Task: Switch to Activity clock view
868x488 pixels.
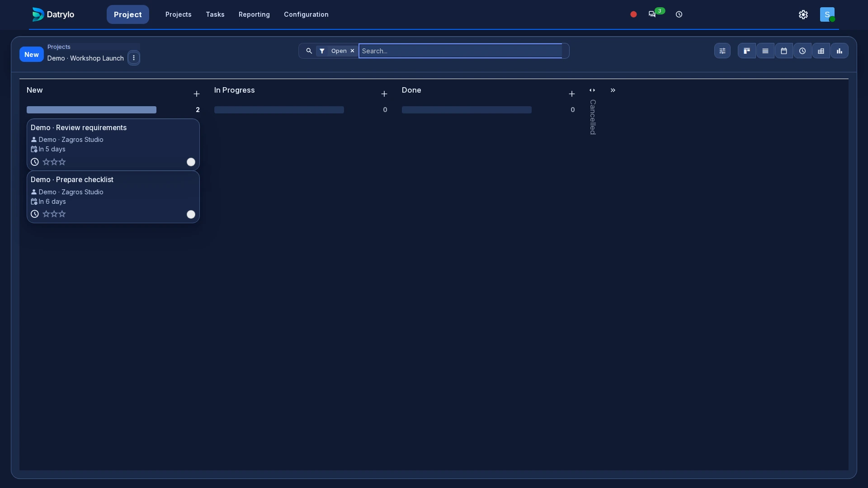Action: (x=802, y=51)
